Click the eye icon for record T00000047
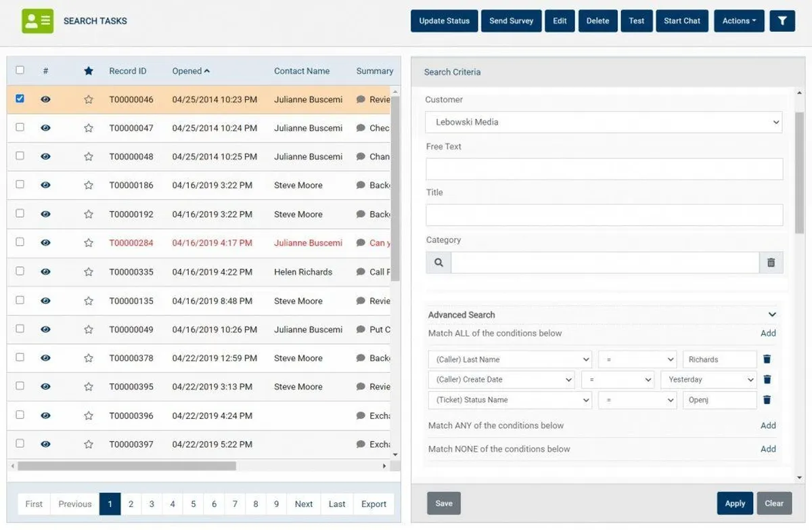The image size is (812, 530). click(45, 128)
